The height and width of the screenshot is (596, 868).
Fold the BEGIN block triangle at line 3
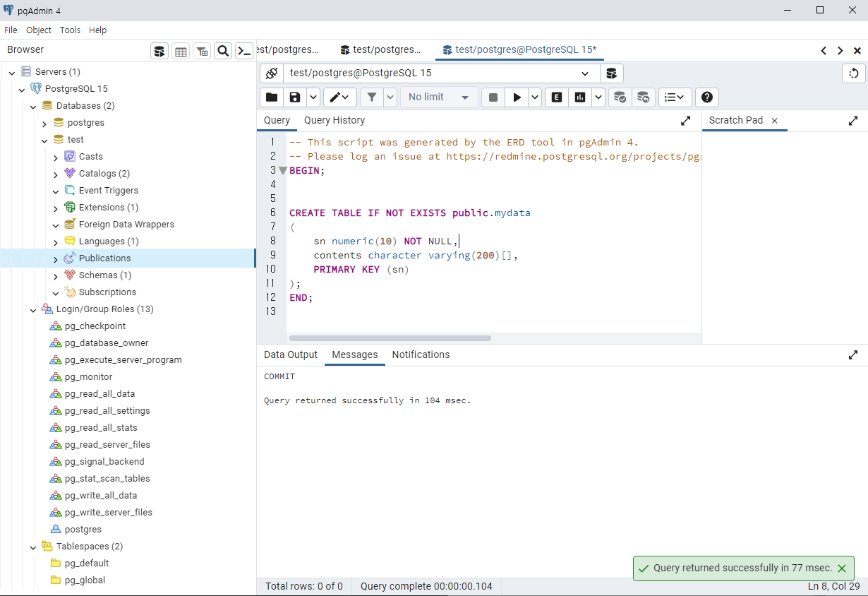coord(283,170)
